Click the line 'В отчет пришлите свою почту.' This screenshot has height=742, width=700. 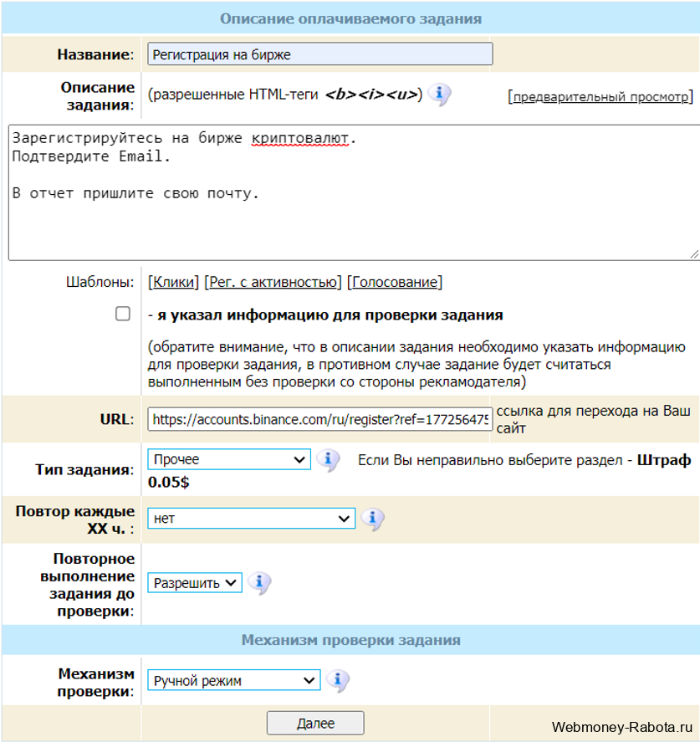(135, 193)
